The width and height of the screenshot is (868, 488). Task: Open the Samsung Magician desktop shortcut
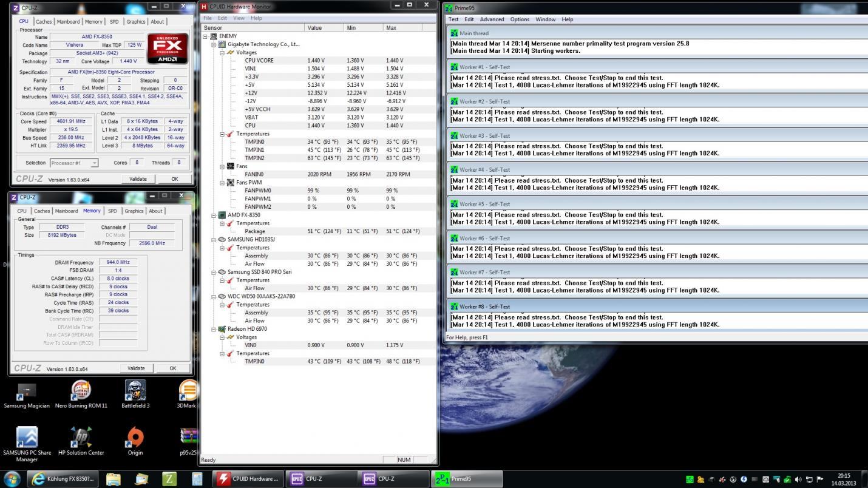(x=27, y=395)
